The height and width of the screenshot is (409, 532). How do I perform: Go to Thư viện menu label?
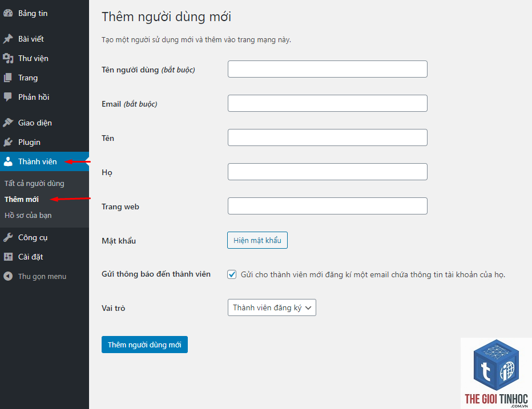33,58
